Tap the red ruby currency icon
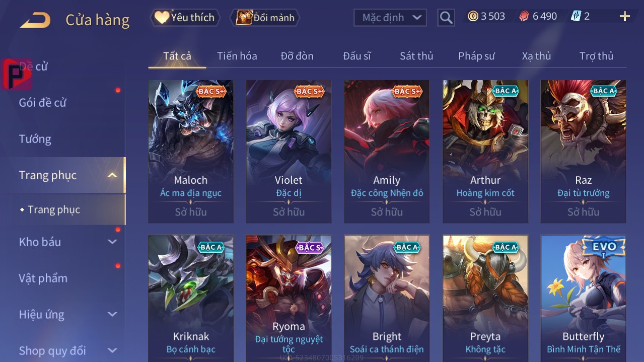This screenshot has width=644, height=362. tap(524, 16)
